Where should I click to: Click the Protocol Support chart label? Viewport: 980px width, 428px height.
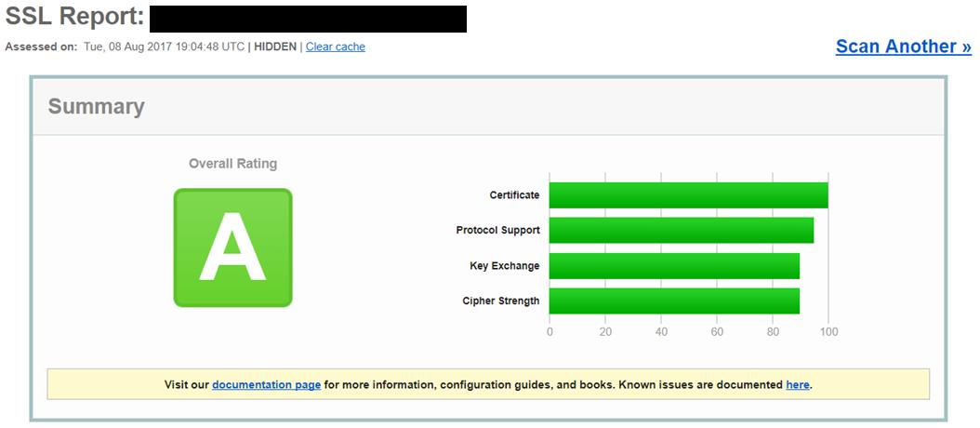pos(497,231)
